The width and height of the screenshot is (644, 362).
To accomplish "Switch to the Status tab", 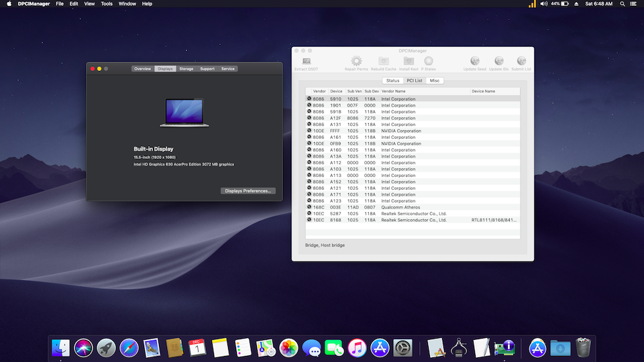I will (392, 80).
